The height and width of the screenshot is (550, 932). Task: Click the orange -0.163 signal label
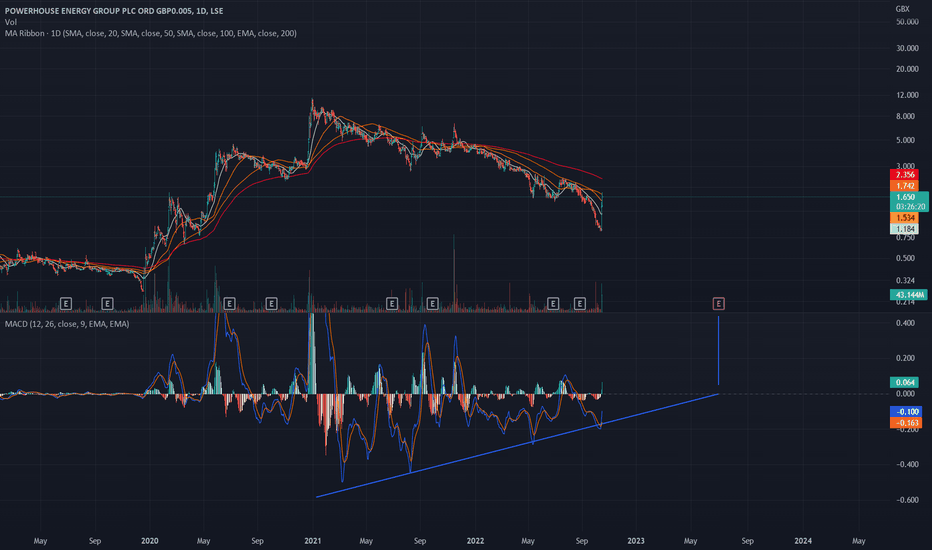[x=906, y=423]
